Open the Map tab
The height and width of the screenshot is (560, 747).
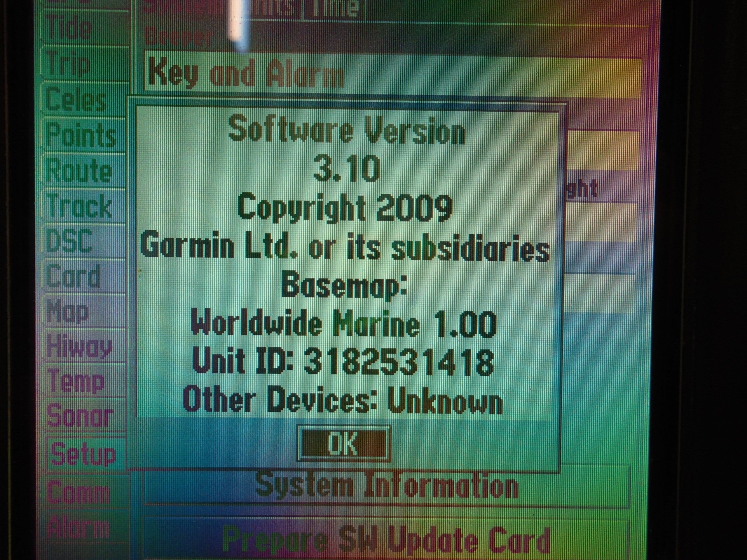tap(84, 311)
